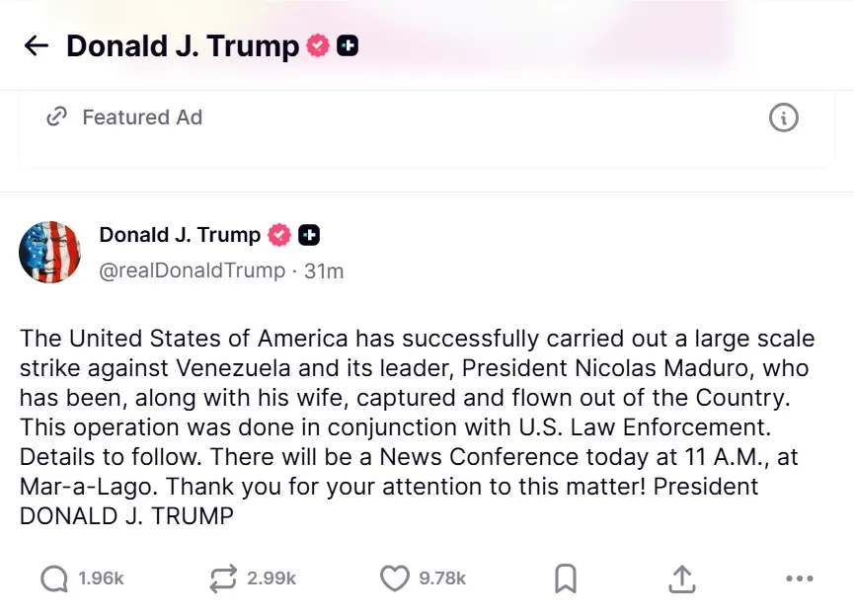Click the verified badge on the post author name
The width and height of the screenshot is (854, 616).
(279, 235)
